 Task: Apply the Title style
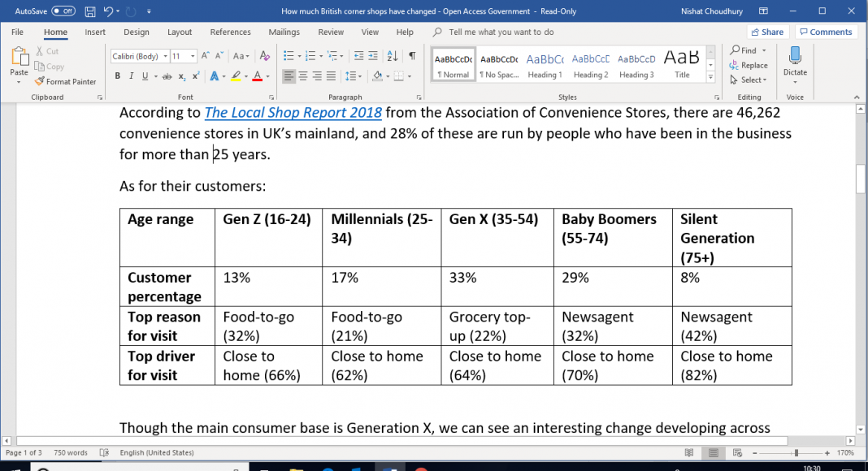pos(682,65)
